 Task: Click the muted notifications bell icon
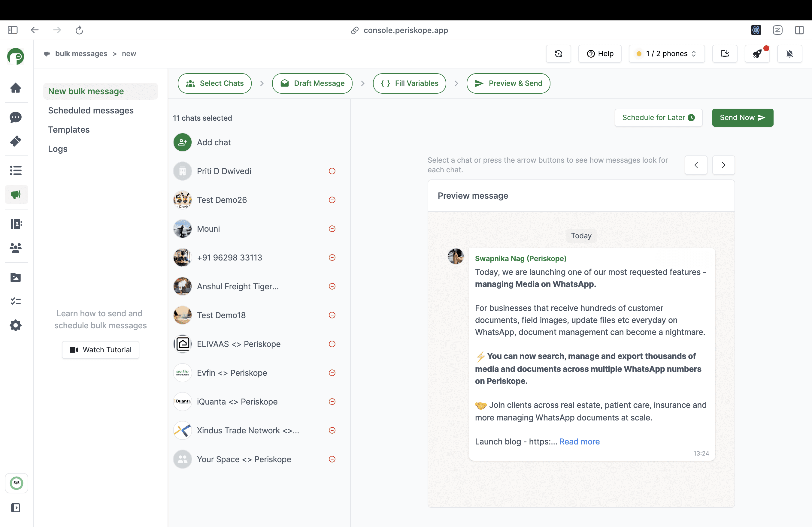789,53
